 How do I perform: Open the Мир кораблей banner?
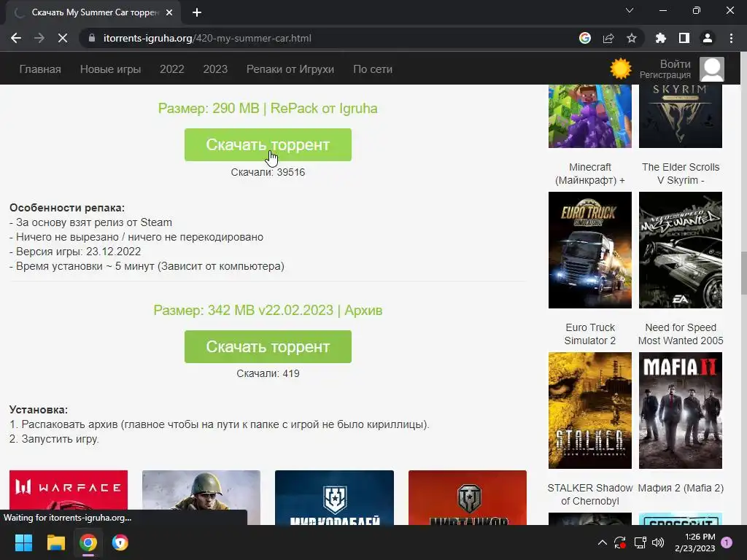click(x=334, y=497)
